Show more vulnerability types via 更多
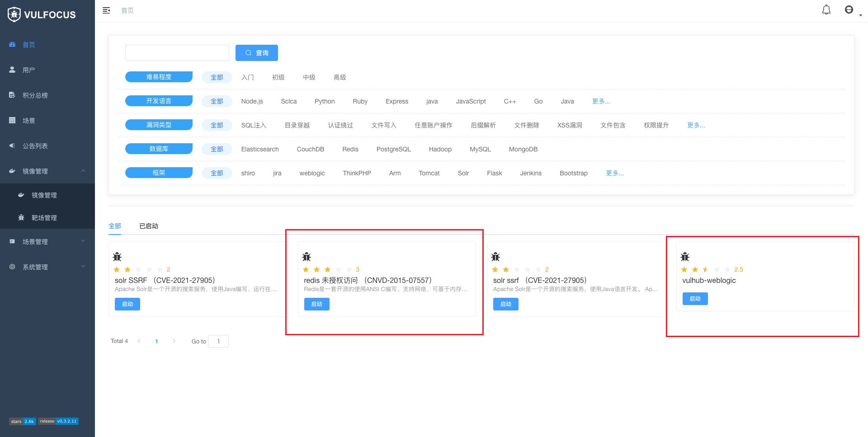868x437 pixels. pyautogui.click(x=696, y=125)
